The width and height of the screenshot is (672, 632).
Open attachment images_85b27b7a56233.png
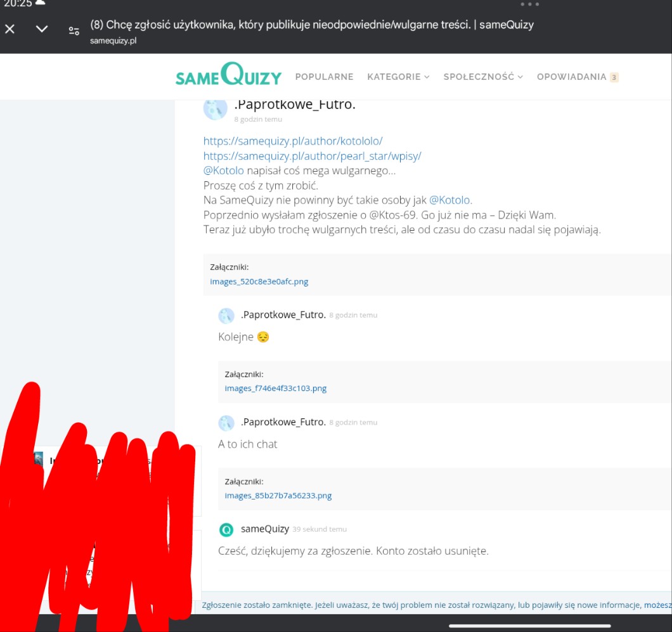pyautogui.click(x=278, y=496)
